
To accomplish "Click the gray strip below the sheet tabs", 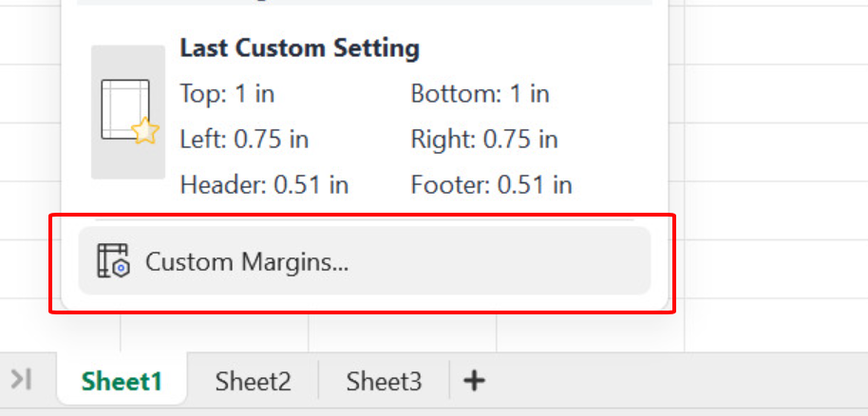I will (427, 411).
